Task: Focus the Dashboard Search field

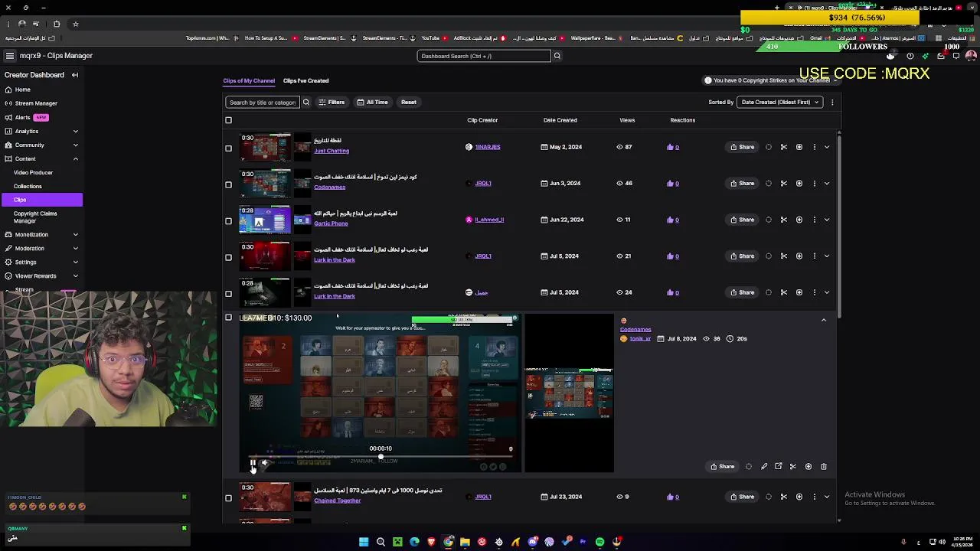Action: coord(484,56)
